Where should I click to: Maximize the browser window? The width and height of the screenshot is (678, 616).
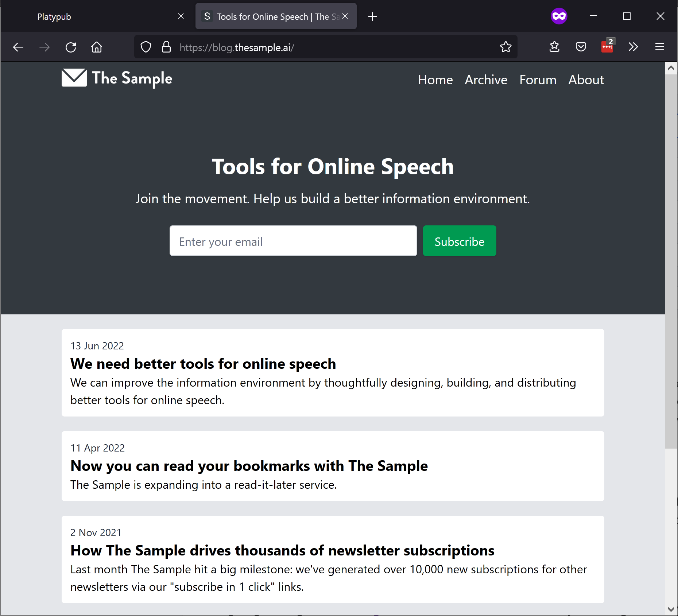(627, 16)
